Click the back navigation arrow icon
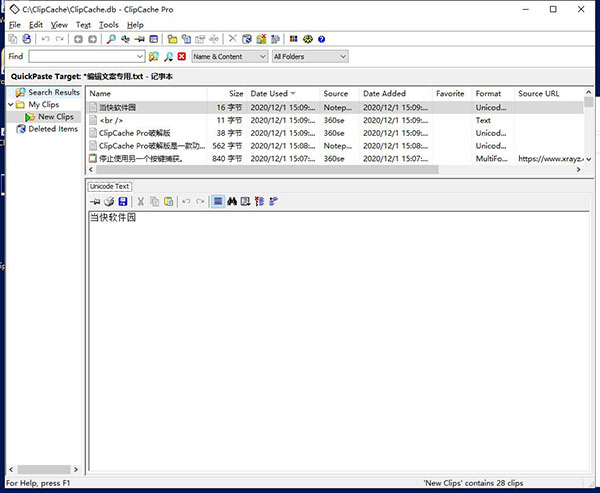Viewport: 600px width, 493px height. [78, 39]
